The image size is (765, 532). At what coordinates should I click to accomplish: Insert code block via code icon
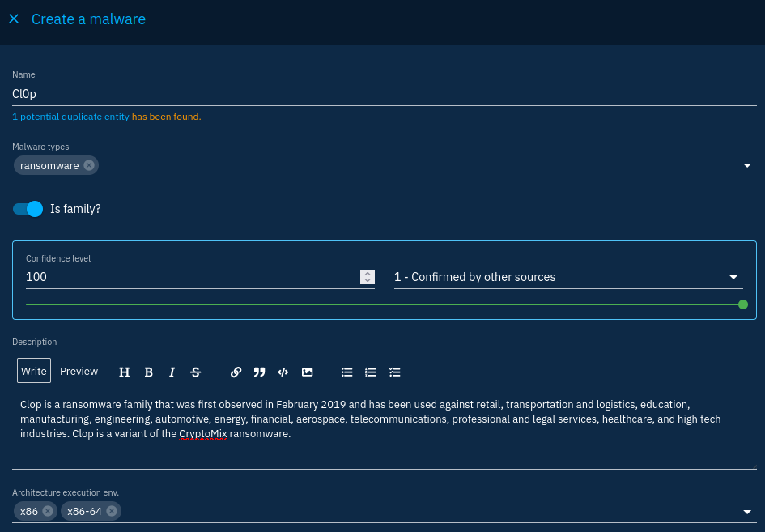pyautogui.click(x=283, y=372)
